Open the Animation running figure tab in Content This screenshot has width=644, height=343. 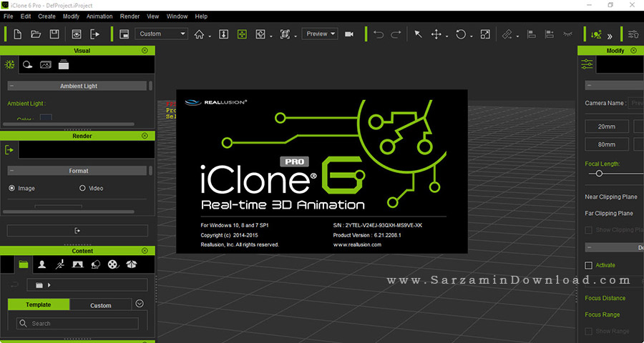click(x=59, y=264)
